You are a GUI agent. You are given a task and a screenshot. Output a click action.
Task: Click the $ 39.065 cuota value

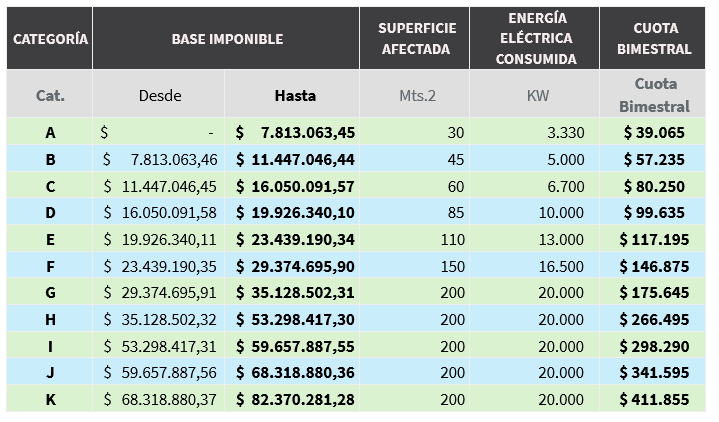click(654, 132)
